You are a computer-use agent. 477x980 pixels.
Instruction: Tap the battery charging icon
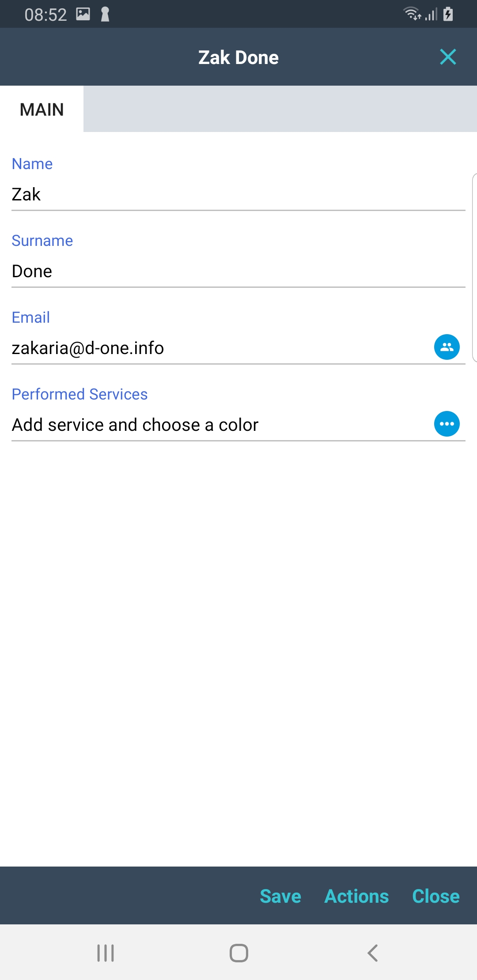tap(448, 14)
